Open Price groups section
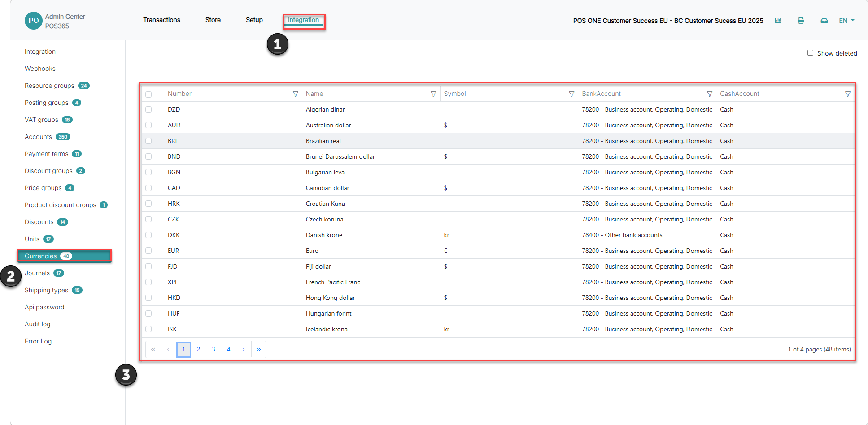868x425 pixels. [49, 188]
